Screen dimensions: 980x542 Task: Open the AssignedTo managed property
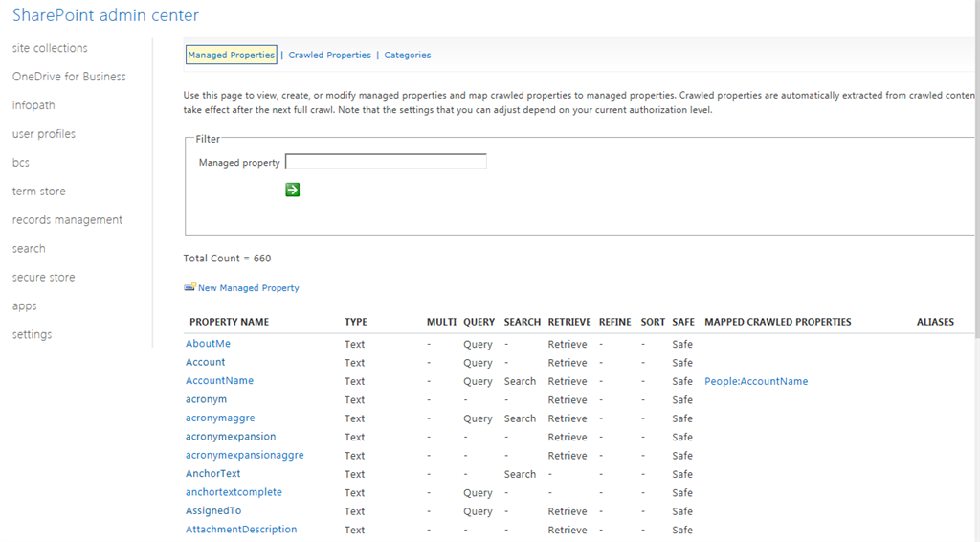tap(213, 511)
